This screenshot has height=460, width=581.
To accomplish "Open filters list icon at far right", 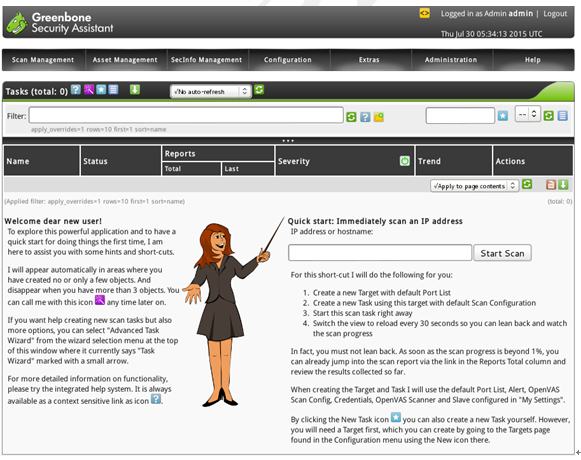I will pyautogui.click(x=562, y=116).
